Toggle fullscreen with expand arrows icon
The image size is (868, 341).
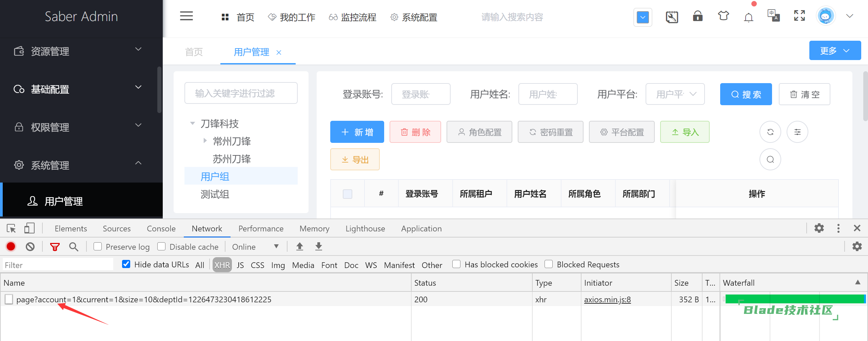click(800, 16)
